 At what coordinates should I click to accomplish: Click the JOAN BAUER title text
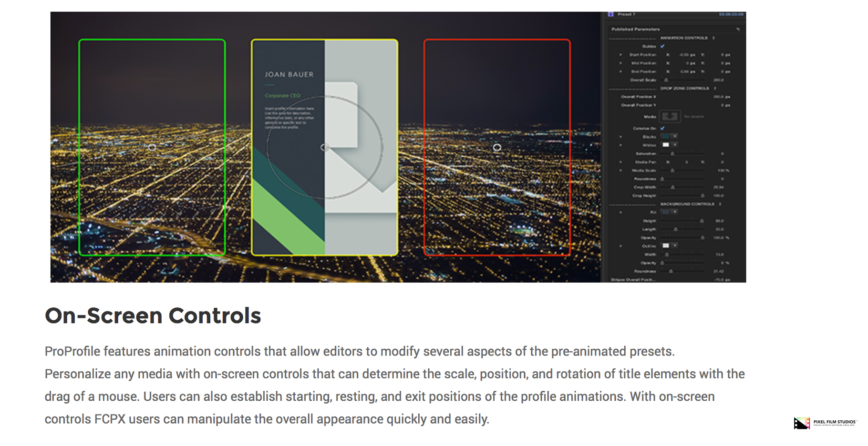[x=289, y=74]
